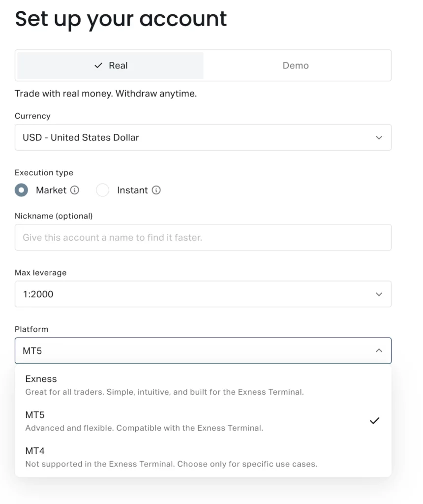Screen dimensions: 423x504
Task: Open the Currency dropdown showing USD
Action: (x=203, y=137)
